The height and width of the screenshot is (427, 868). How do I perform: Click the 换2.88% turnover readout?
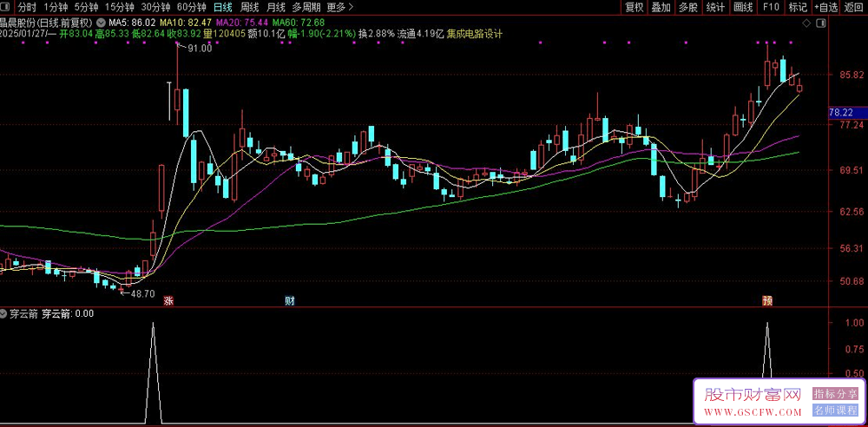tap(377, 34)
